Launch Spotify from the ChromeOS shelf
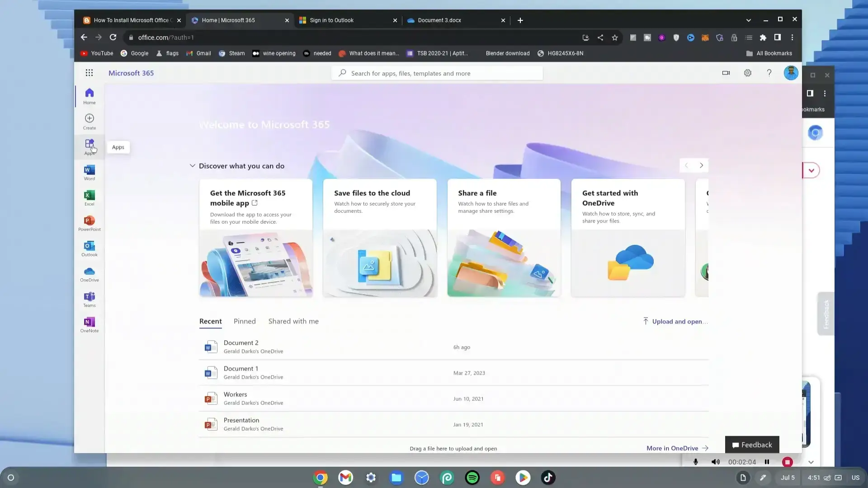Viewport: 868px width, 488px height. pos(472,478)
